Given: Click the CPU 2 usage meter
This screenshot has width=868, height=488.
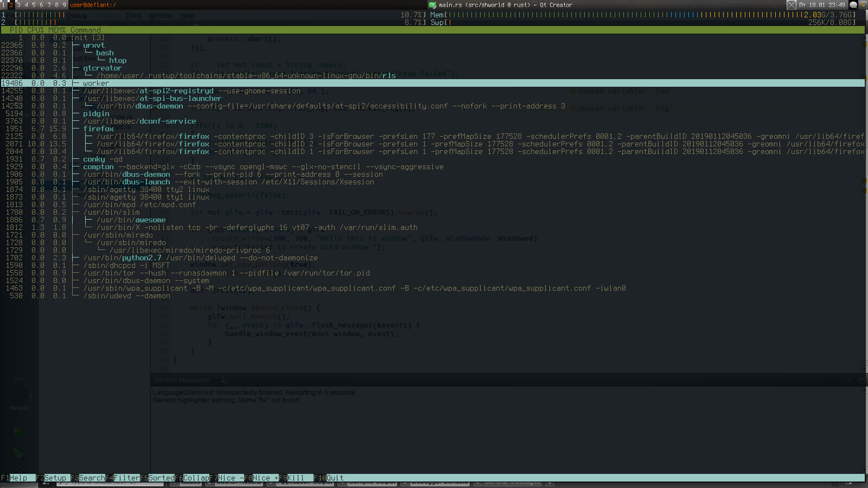Looking at the screenshot, I should click(x=213, y=22).
